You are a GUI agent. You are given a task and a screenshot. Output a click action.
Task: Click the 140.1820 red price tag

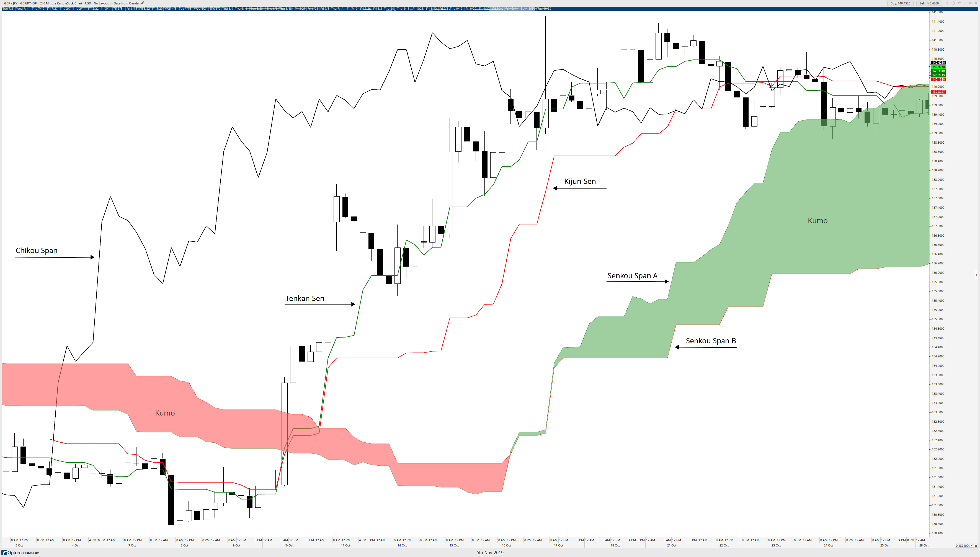(938, 79)
